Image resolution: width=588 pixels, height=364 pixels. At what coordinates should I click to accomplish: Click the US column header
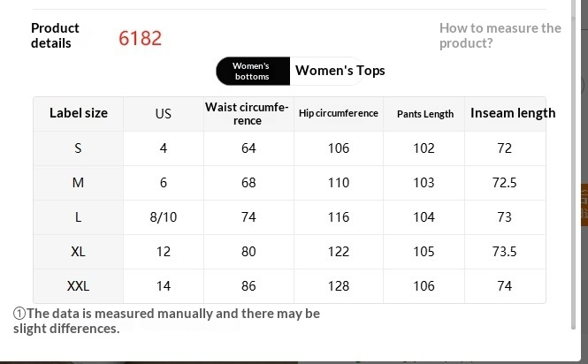coord(164,113)
